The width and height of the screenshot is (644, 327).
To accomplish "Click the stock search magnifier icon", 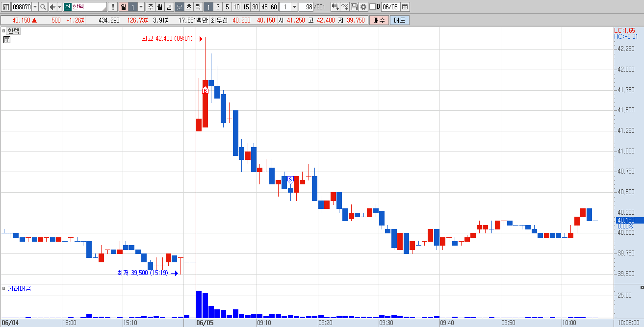I will pyautogui.click(x=43, y=7).
